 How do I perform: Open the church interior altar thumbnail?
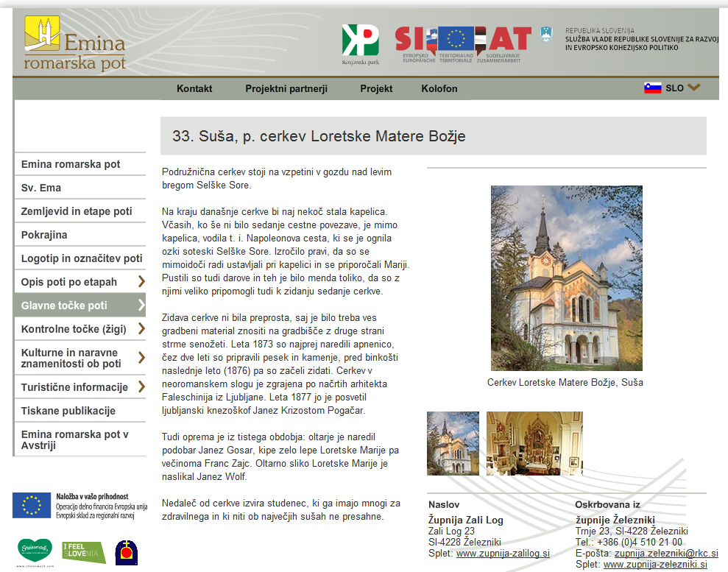[x=524, y=443]
